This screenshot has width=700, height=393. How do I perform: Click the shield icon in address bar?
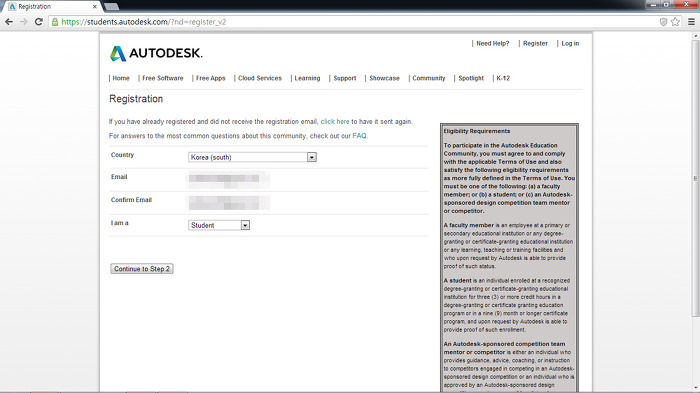pos(663,22)
